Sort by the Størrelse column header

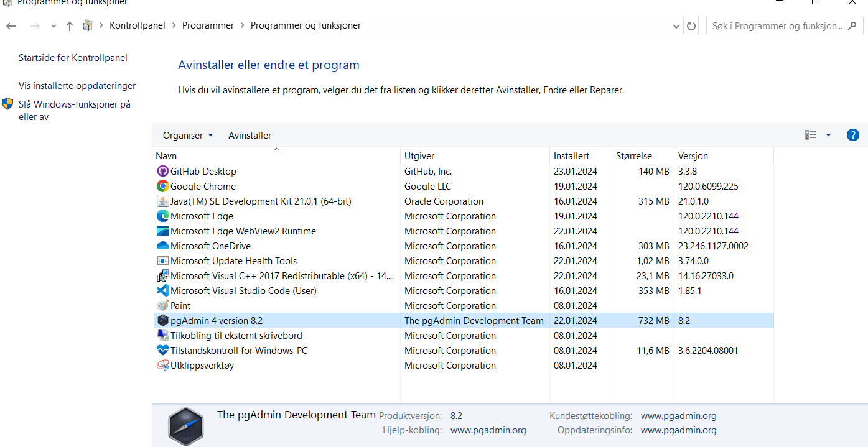[643, 156]
